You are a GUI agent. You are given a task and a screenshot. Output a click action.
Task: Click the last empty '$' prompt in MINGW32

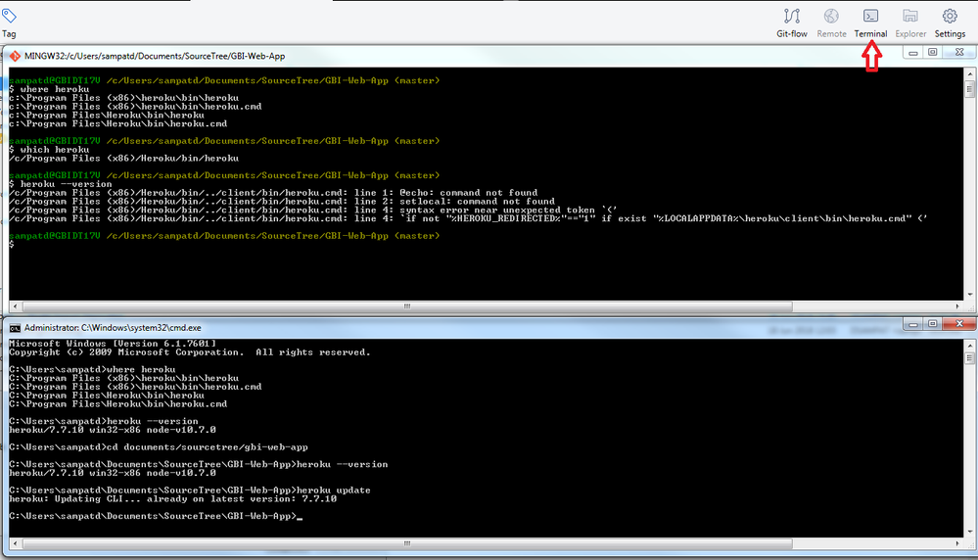pyautogui.click(x=11, y=245)
